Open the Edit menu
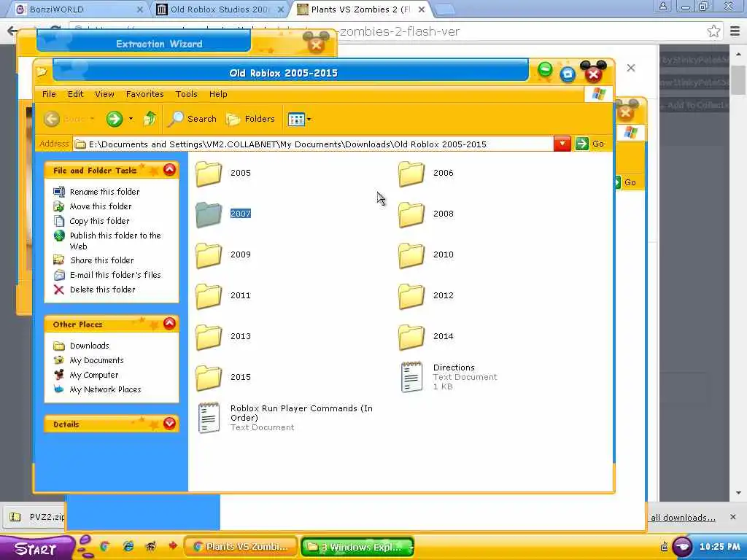This screenshot has width=747, height=560. (x=75, y=94)
